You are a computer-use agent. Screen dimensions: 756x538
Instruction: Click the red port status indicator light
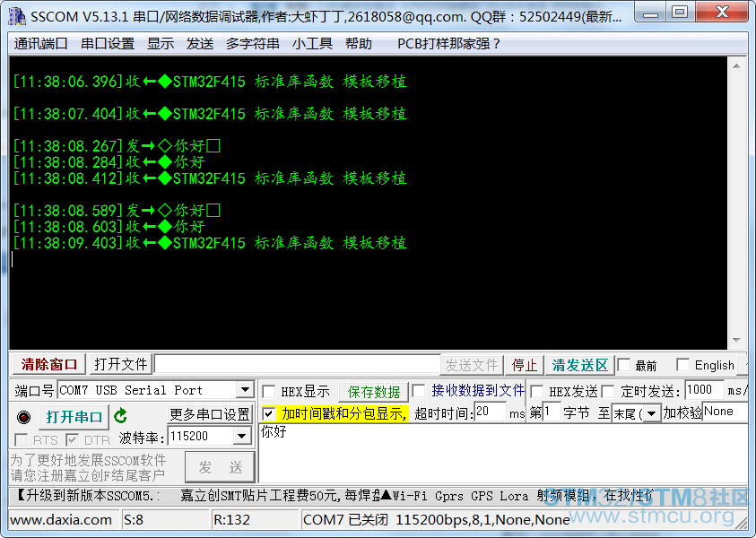click(x=23, y=417)
